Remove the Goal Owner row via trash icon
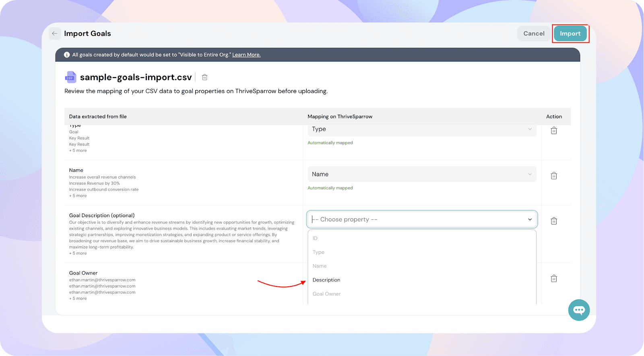The height and width of the screenshot is (356, 644). pyautogui.click(x=554, y=278)
